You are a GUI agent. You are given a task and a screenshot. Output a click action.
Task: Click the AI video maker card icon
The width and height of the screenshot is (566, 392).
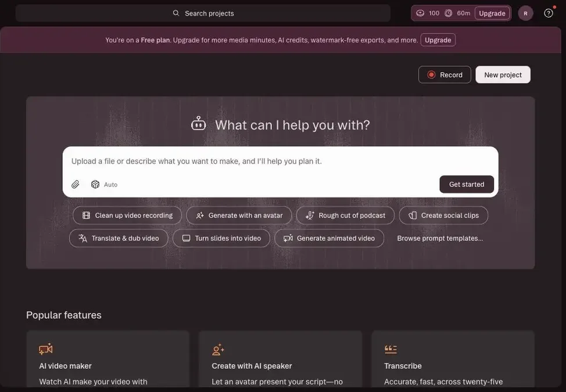tap(46, 349)
